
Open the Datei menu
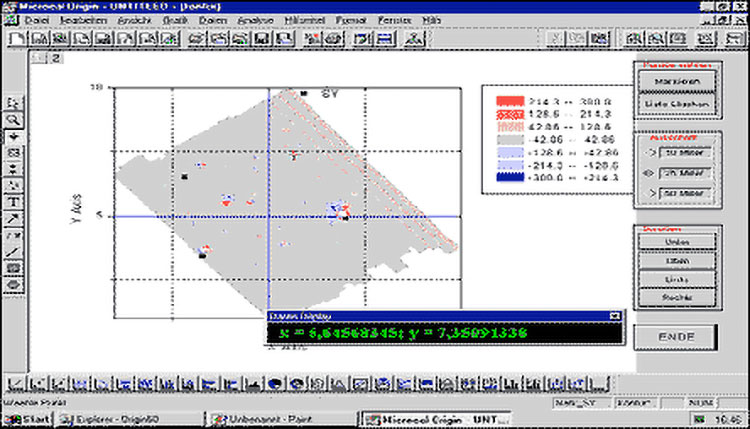point(37,20)
